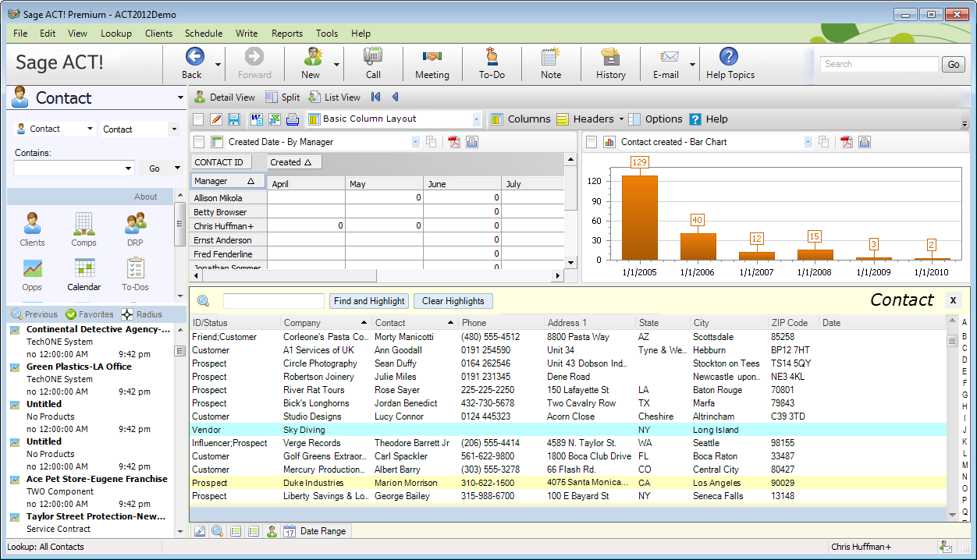Print the list with the printer icon
This screenshot has width=977, height=560.
pyautogui.click(x=293, y=119)
